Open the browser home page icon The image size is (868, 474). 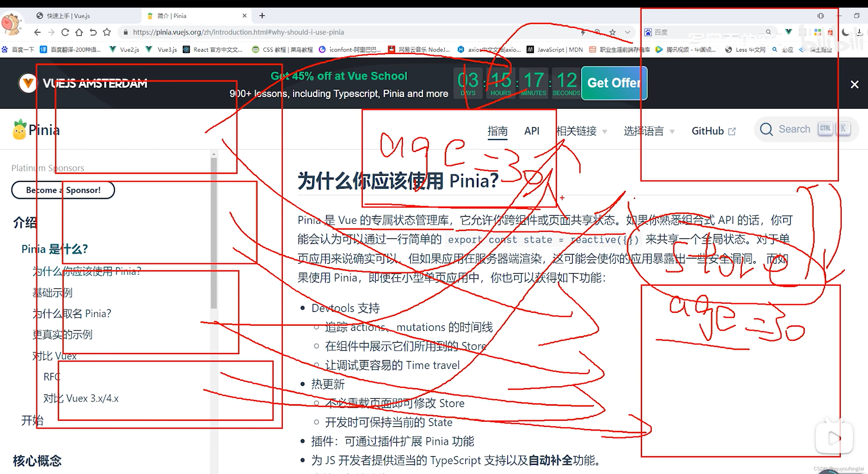79,32
